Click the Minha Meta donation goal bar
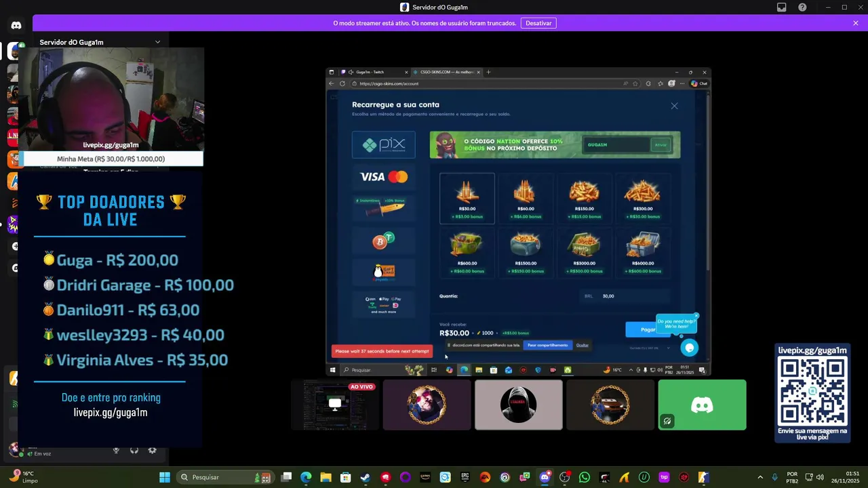The height and width of the screenshot is (488, 868). point(111,159)
